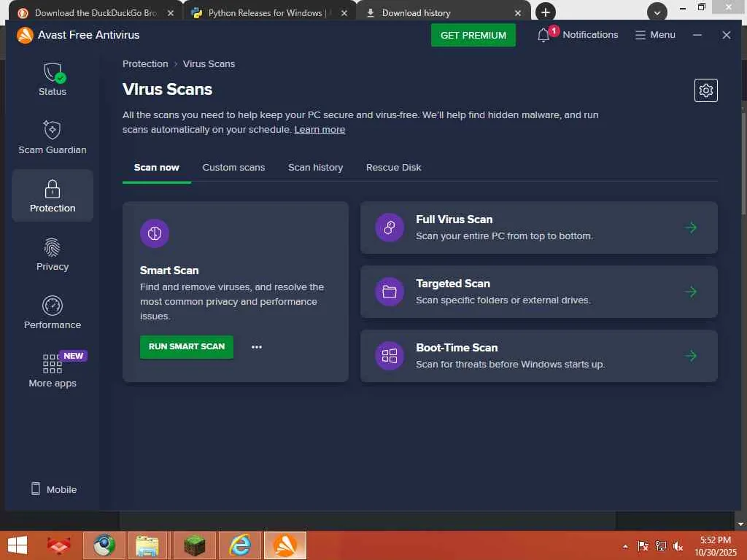Follow the Learn more link

click(320, 130)
